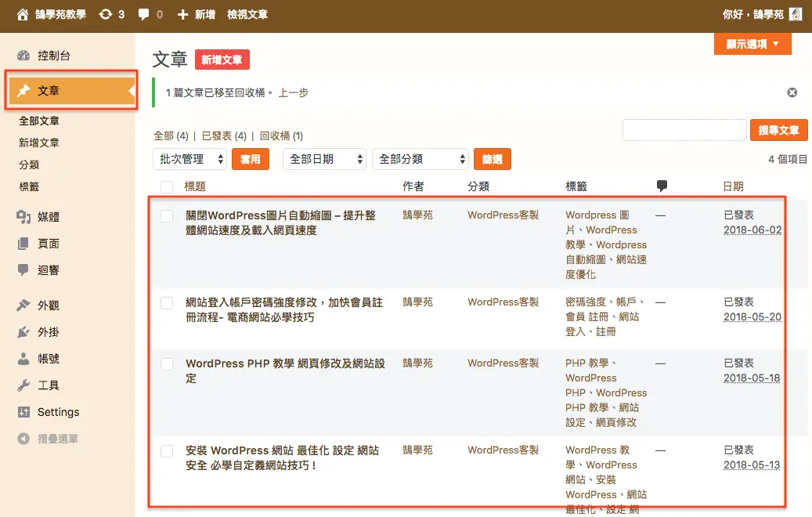Open the 全部分類 category filter dropdown

(x=420, y=159)
